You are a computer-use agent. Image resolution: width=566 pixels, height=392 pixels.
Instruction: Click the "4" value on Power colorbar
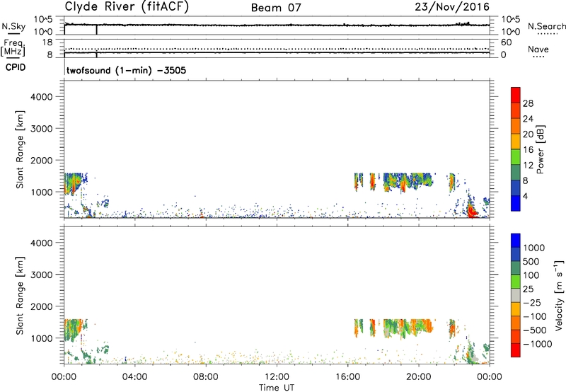tap(526, 197)
